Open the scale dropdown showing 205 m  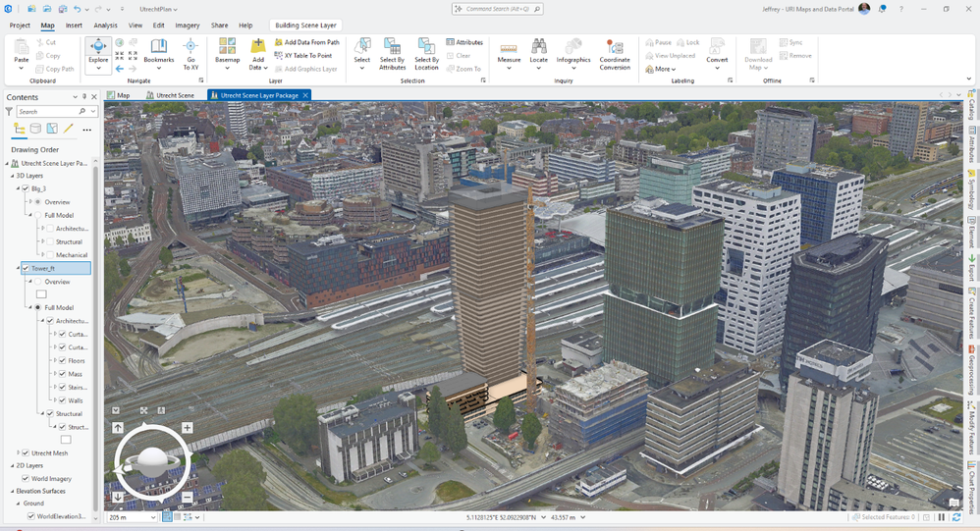[153, 517]
